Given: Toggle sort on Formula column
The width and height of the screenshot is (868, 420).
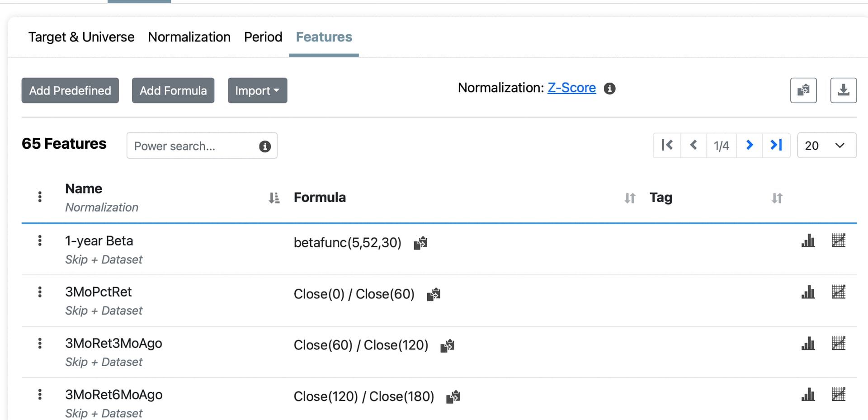Looking at the screenshot, I should click(x=630, y=198).
